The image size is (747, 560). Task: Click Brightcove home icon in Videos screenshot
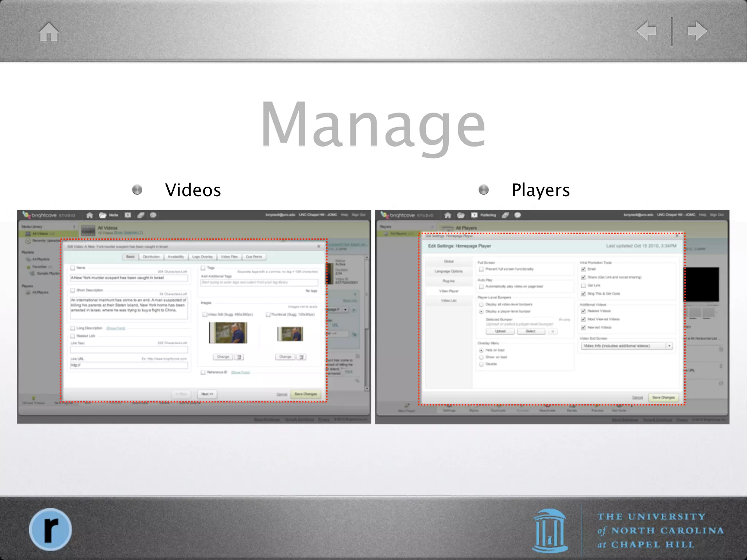pos(89,215)
